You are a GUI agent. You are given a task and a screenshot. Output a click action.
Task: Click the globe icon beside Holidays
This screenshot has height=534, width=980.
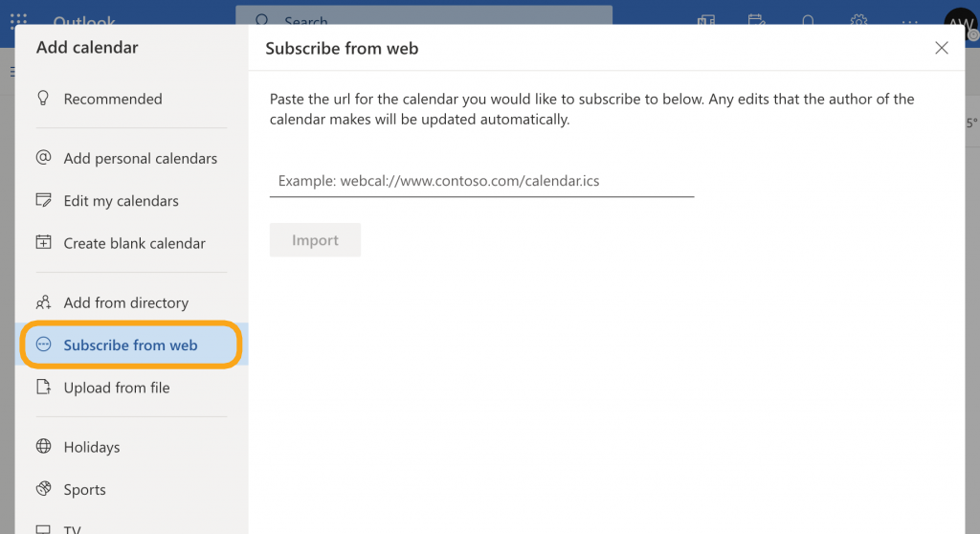[x=43, y=447]
